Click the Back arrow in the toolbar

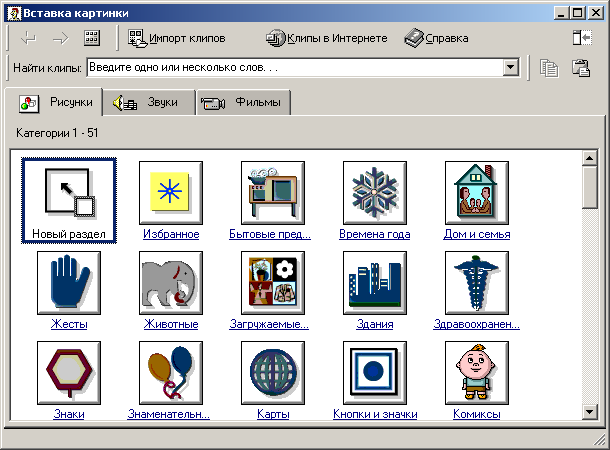pyautogui.click(x=28, y=38)
